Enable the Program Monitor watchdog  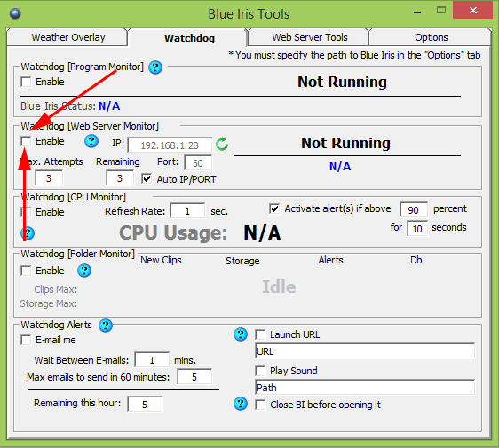pos(26,82)
